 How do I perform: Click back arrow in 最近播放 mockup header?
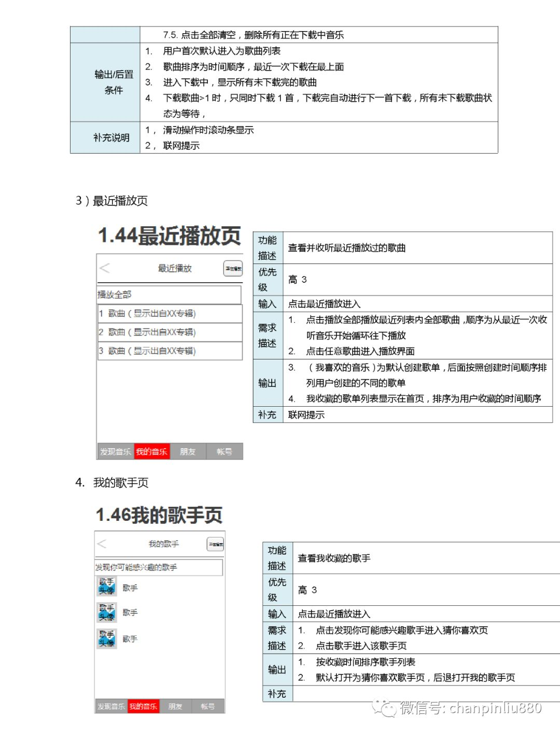[105, 268]
